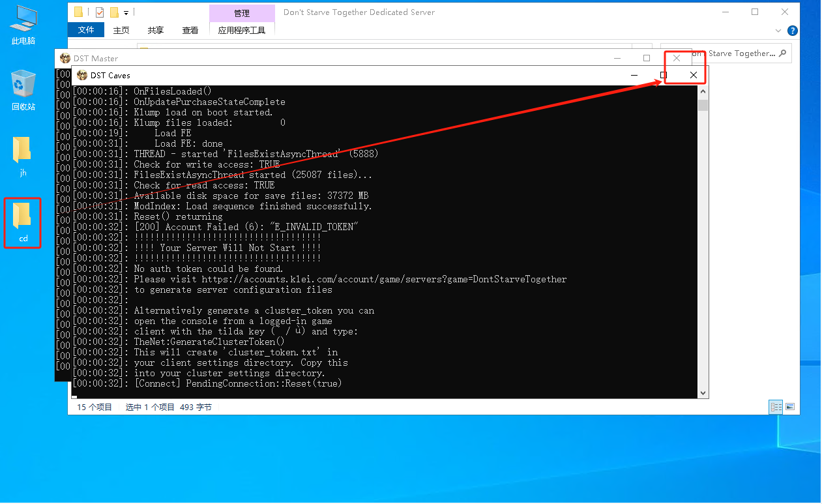Maximize the DST Caves console window

[664, 75]
